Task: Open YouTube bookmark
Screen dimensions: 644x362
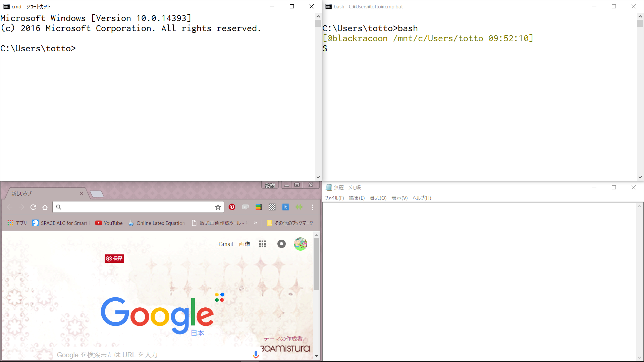Action: (x=109, y=223)
